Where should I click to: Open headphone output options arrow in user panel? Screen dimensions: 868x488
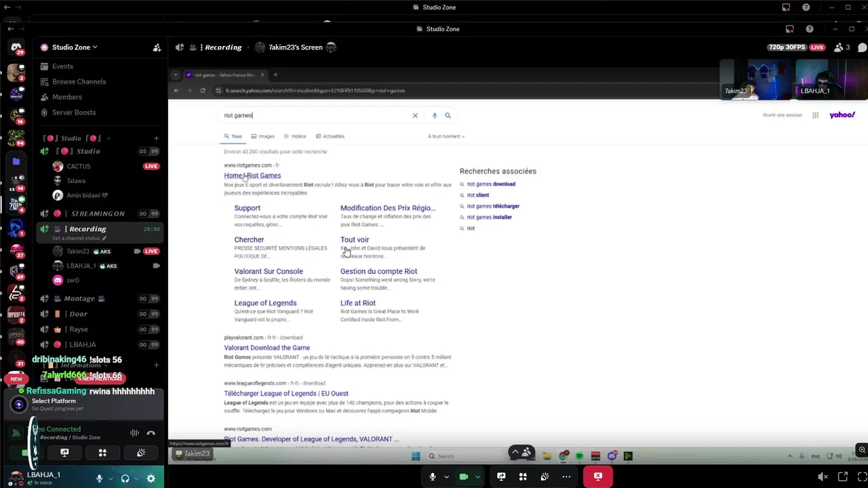135,479
